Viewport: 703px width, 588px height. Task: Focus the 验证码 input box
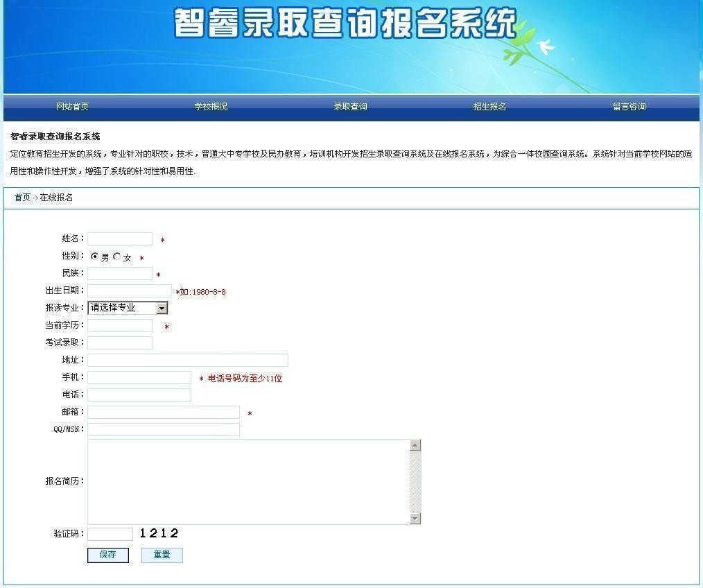(110, 534)
